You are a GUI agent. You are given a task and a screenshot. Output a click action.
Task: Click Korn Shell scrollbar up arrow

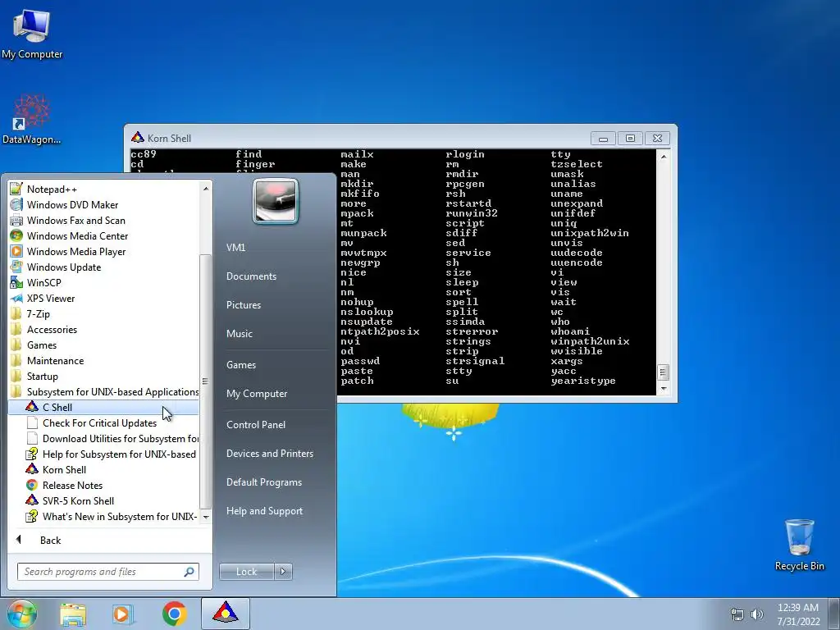[663, 157]
